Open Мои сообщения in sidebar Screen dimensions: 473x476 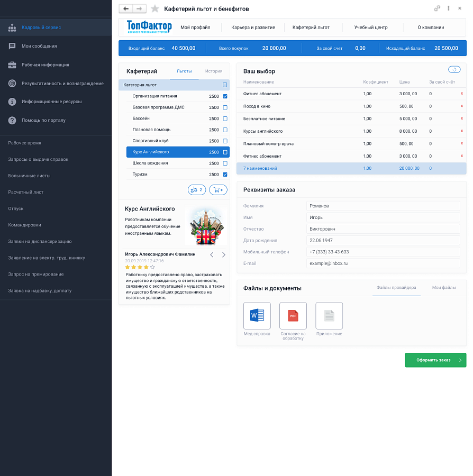tap(56, 46)
